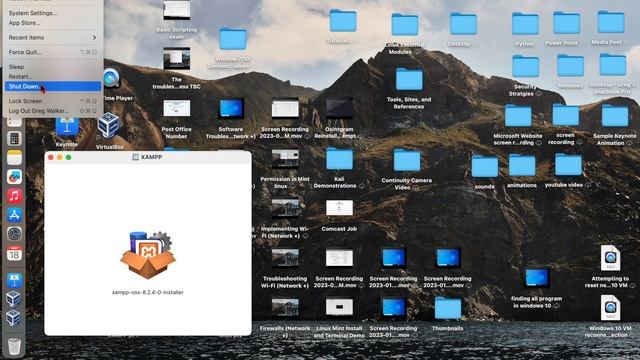The width and height of the screenshot is (640, 360).
Task: Select finding all program in windows 10
Action: [537, 278]
